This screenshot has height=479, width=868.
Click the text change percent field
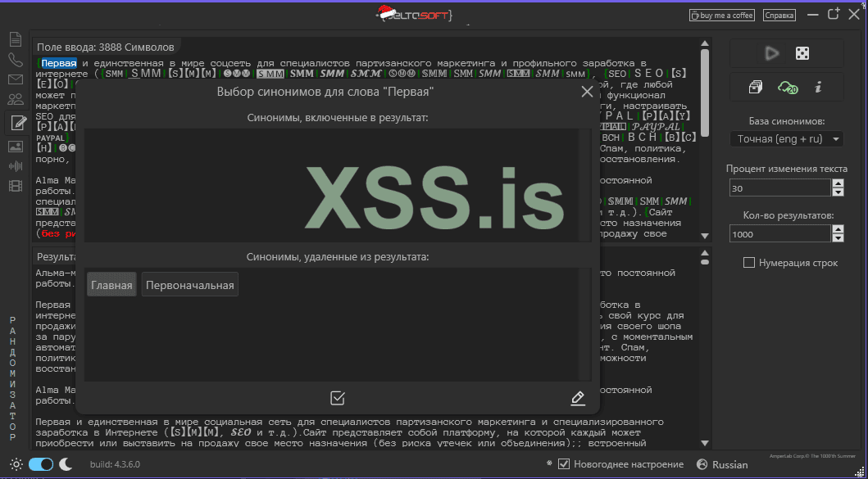(780, 188)
